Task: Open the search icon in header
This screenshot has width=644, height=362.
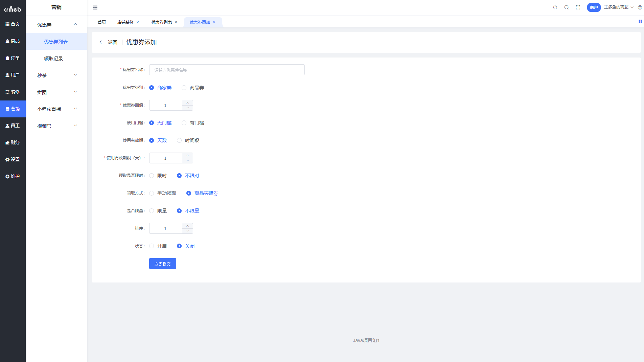Action: pos(567,7)
